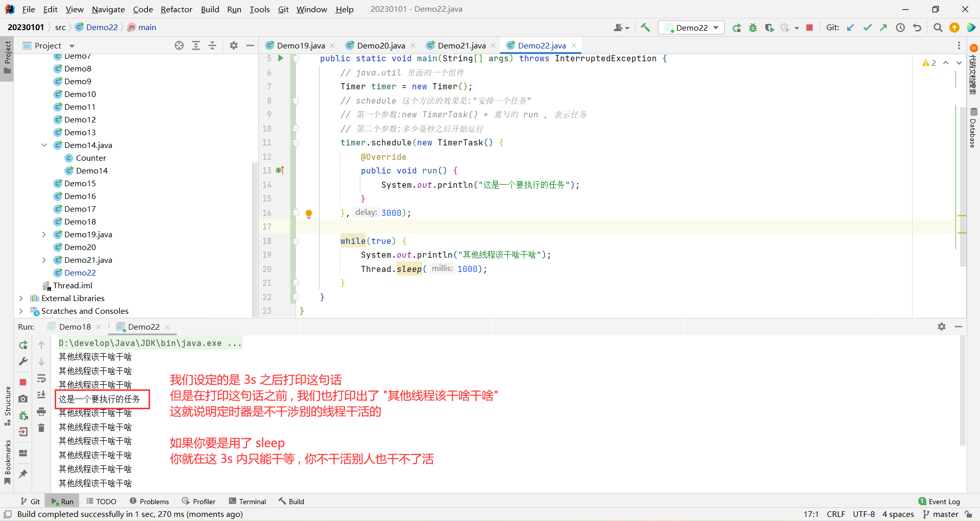
Task: Click the master Git branch widget
Action: click(x=941, y=514)
